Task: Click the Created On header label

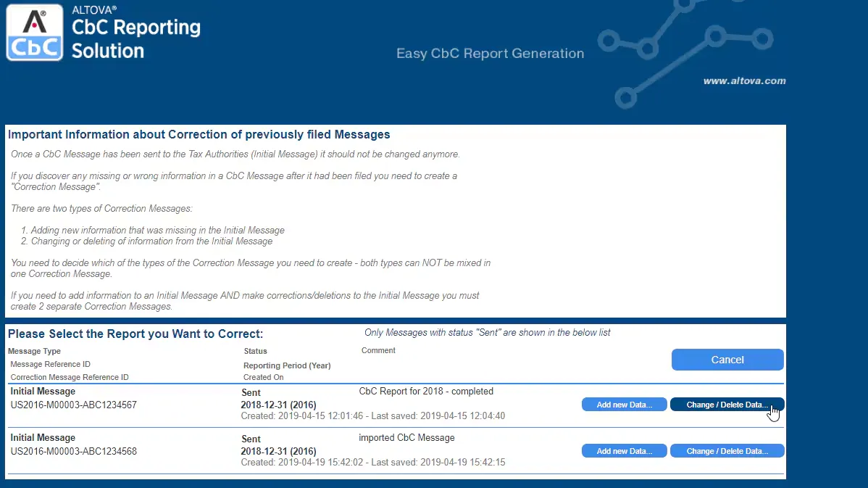Action: [264, 377]
